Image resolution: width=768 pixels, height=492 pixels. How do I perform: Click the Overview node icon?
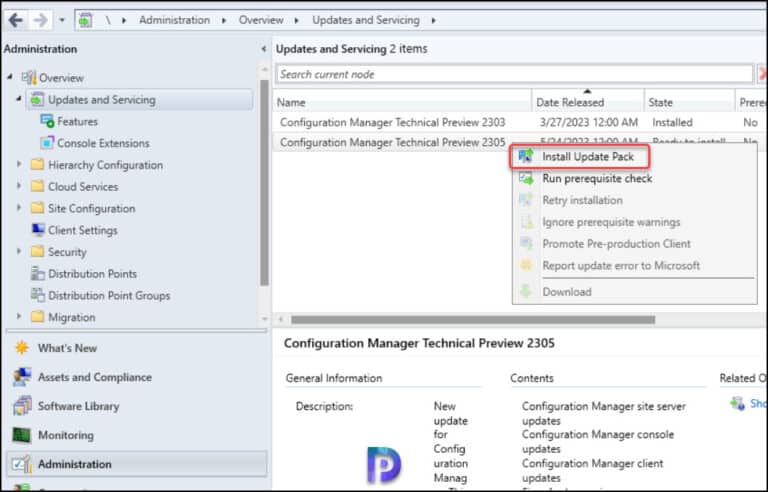point(29,77)
